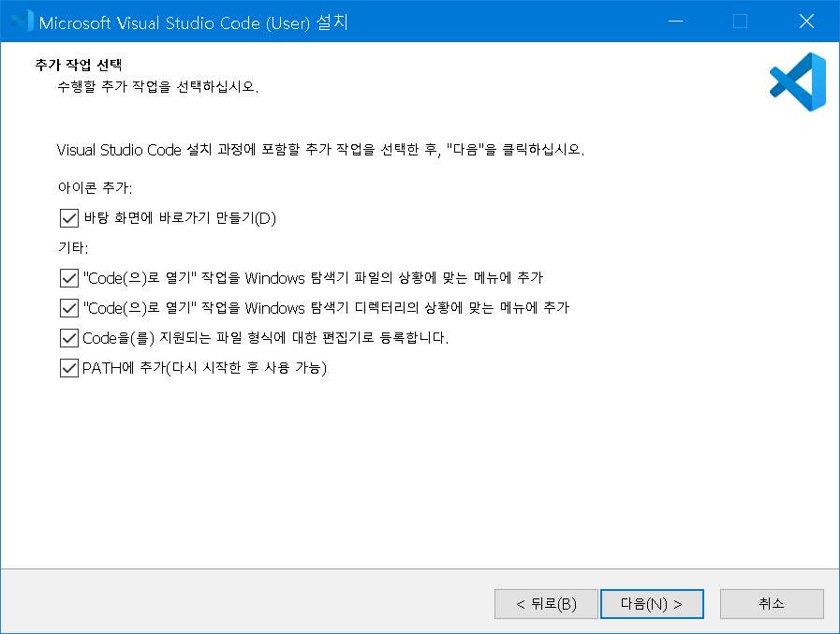The image size is (840, 634).
Task: Click the large Visual Studio Code logo
Action: pyautogui.click(x=798, y=81)
